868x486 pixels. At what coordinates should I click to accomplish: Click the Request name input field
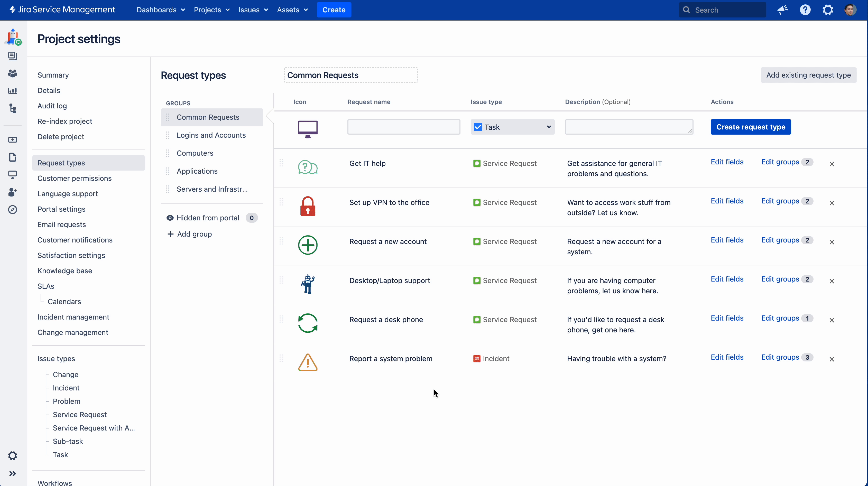coord(403,127)
